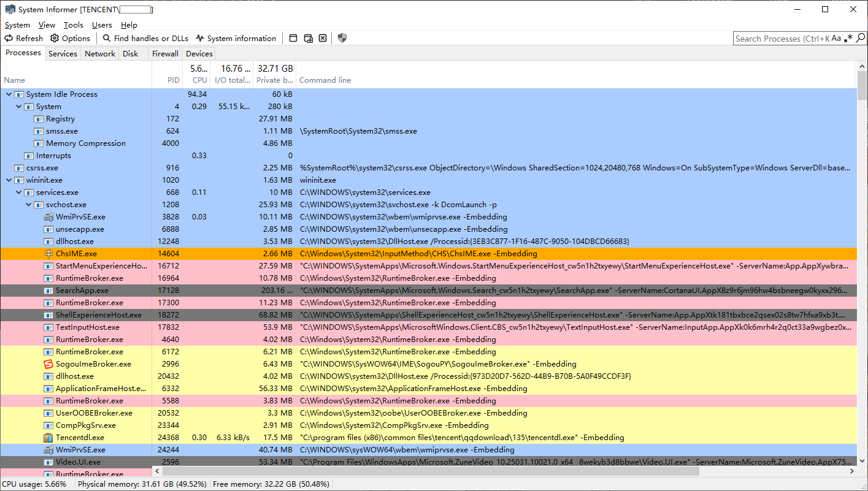Collapse the System Idle Process tree node
868x491 pixels.
(9, 94)
